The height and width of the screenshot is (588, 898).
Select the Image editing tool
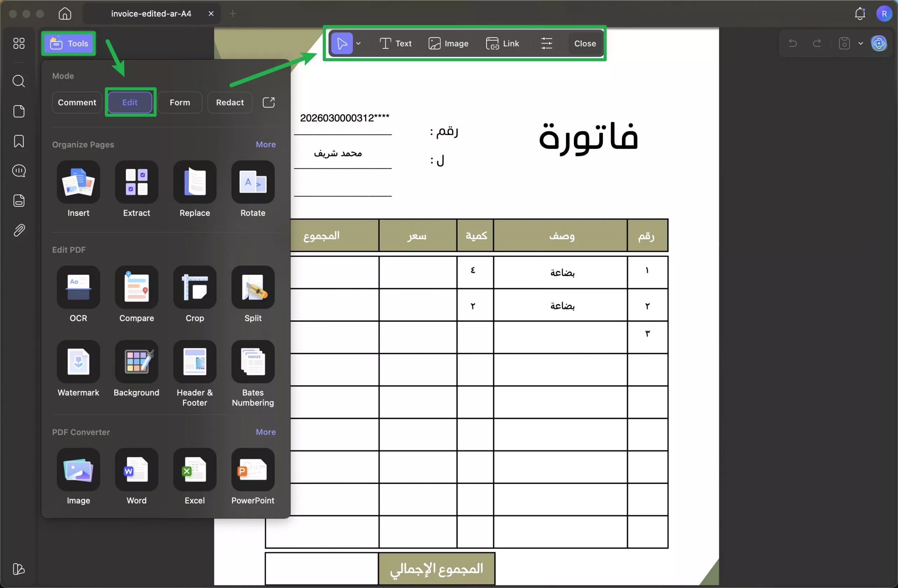point(449,43)
